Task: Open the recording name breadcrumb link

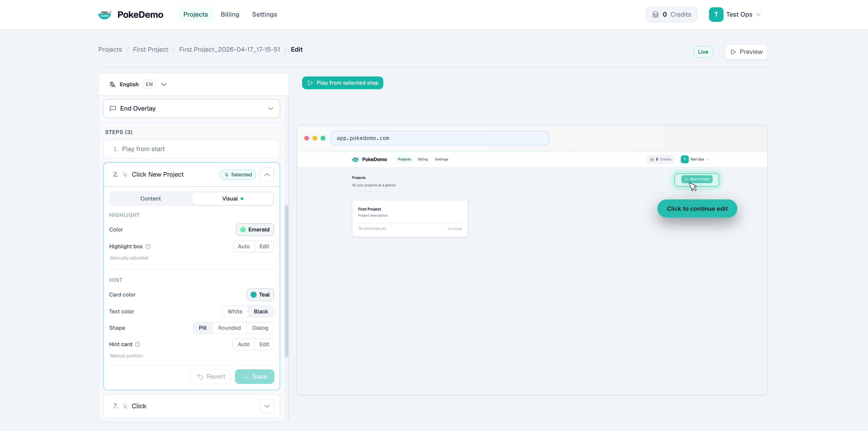Action: [230, 50]
